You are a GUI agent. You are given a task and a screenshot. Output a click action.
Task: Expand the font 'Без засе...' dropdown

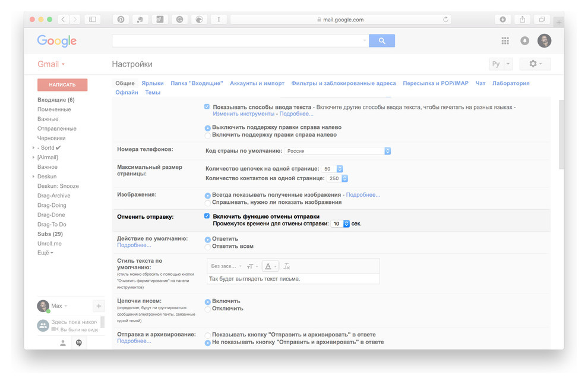[x=226, y=266]
